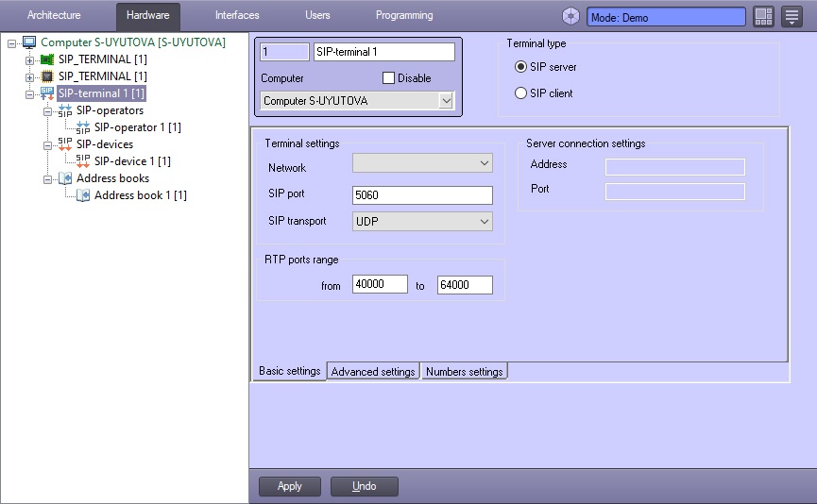Switch to the Advanced settings tab
Image resolution: width=817 pixels, height=504 pixels.
[373, 372]
